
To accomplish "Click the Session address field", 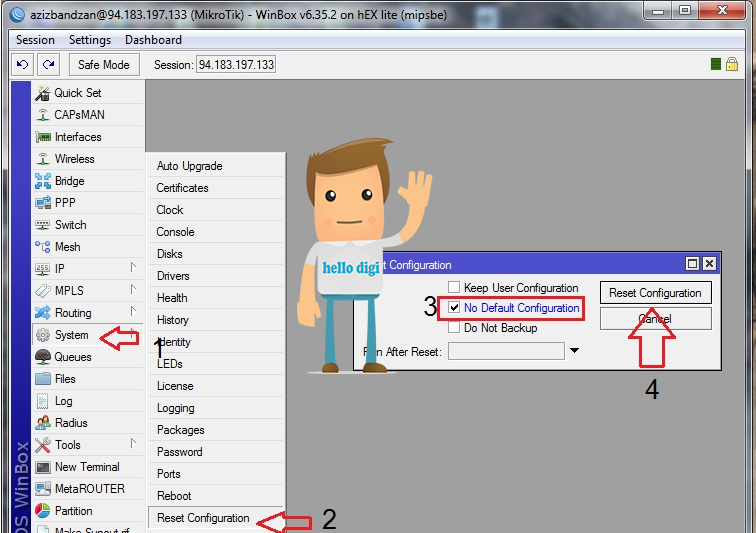I will [x=236, y=65].
